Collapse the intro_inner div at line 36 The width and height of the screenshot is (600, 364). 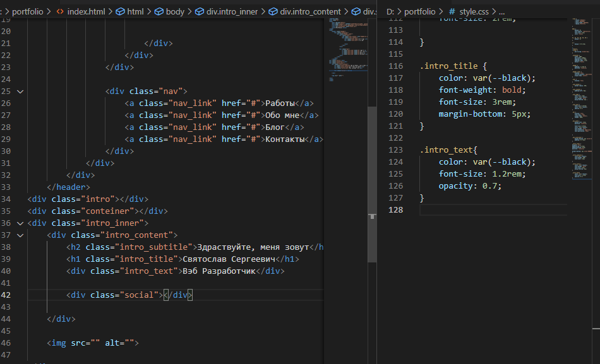click(20, 223)
